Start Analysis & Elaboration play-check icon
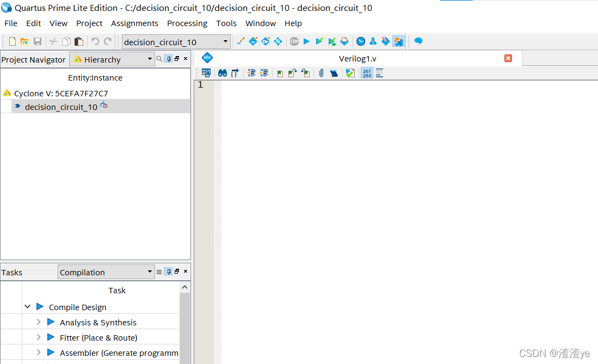Image resolution: width=598 pixels, height=364 pixels. (x=319, y=41)
